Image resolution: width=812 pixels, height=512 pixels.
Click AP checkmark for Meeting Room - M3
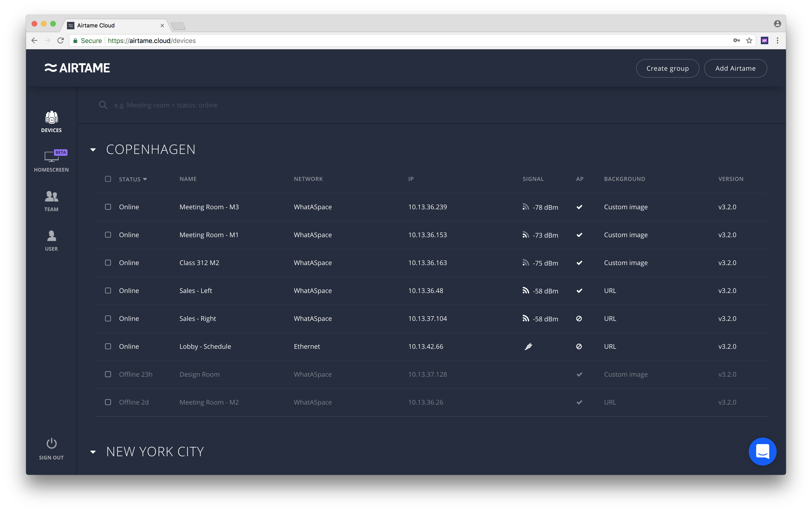click(579, 207)
